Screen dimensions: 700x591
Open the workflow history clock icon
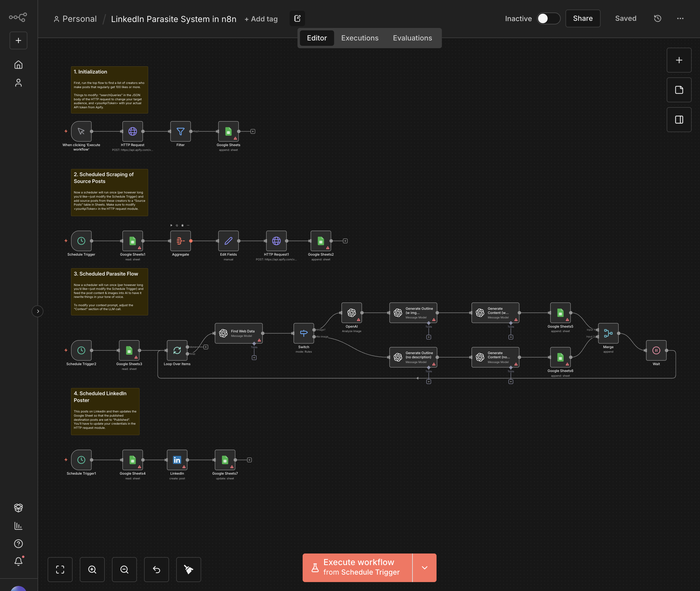pos(657,18)
